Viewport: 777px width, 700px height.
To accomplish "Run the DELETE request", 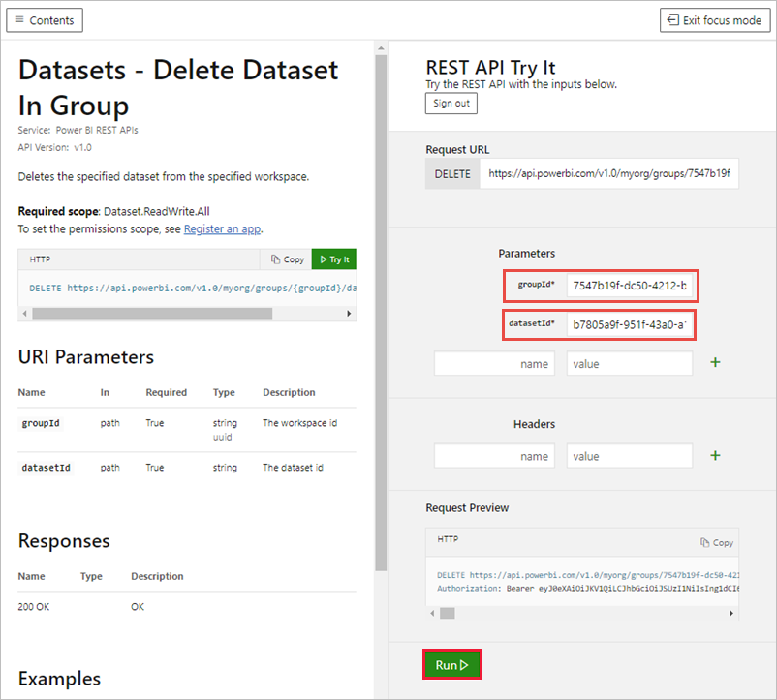I will [x=451, y=665].
